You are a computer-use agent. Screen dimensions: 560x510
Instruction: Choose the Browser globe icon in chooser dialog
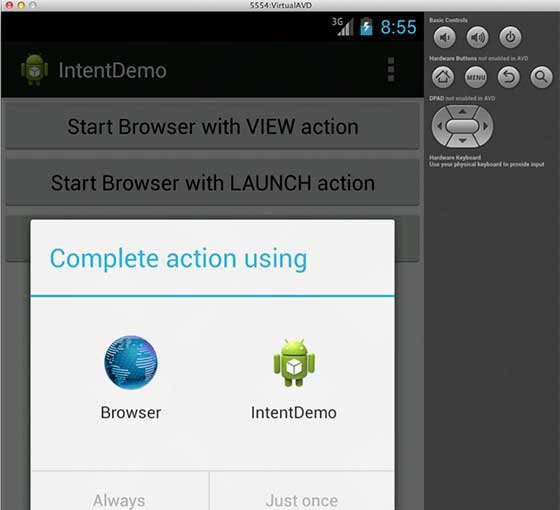click(x=131, y=362)
